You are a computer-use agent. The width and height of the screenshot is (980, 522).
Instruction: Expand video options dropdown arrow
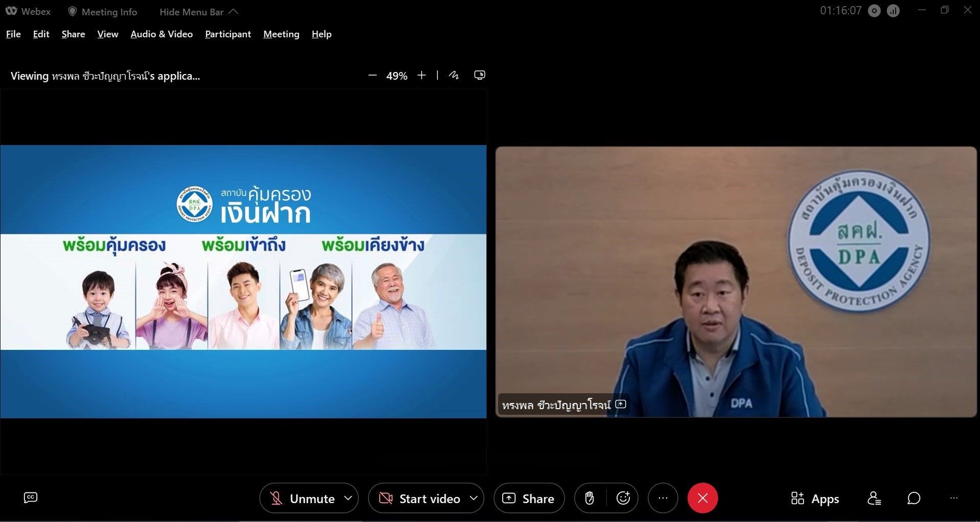pyautogui.click(x=474, y=498)
